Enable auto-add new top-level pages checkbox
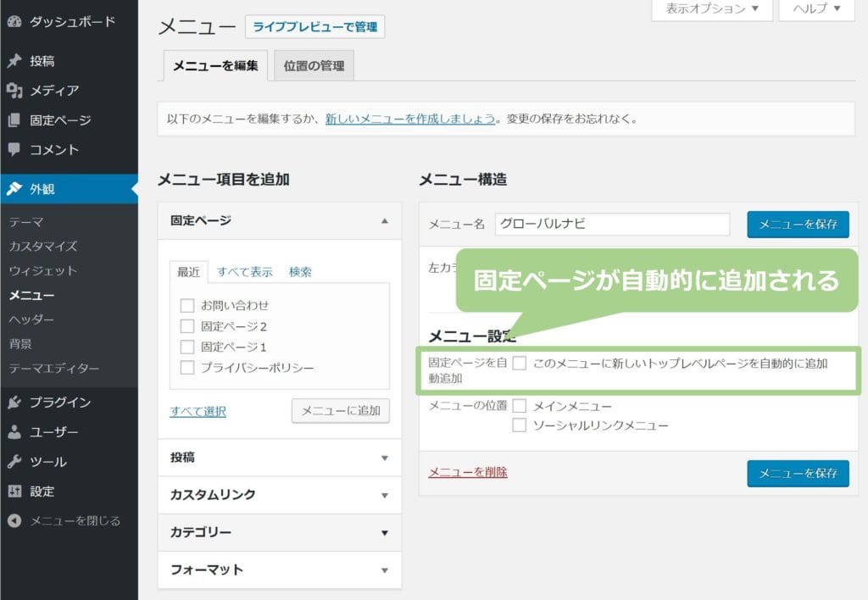The width and height of the screenshot is (868, 600). tap(520, 364)
